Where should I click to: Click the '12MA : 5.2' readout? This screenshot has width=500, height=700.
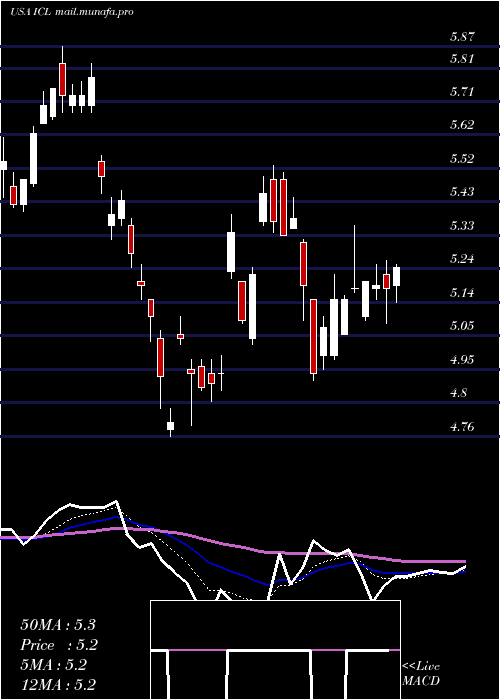(x=58, y=685)
